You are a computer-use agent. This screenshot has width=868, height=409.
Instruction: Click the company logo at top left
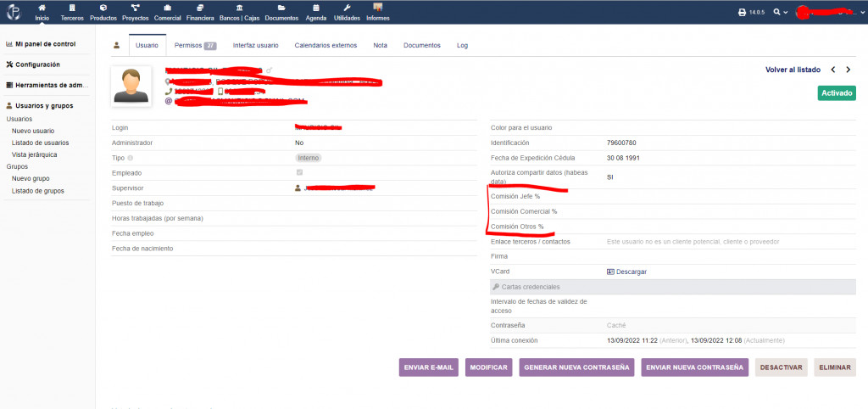click(x=14, y=12)
